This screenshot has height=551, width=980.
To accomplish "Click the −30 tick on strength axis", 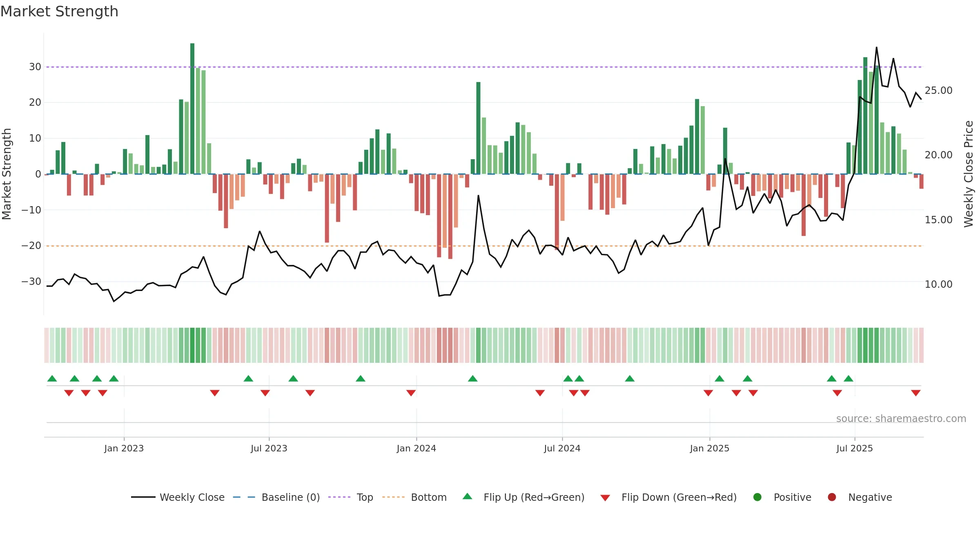I will tap(31, 281).
